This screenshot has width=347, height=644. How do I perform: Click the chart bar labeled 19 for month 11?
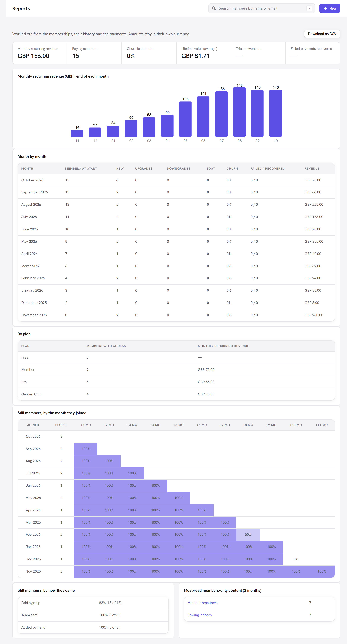(x=77, y=133)
